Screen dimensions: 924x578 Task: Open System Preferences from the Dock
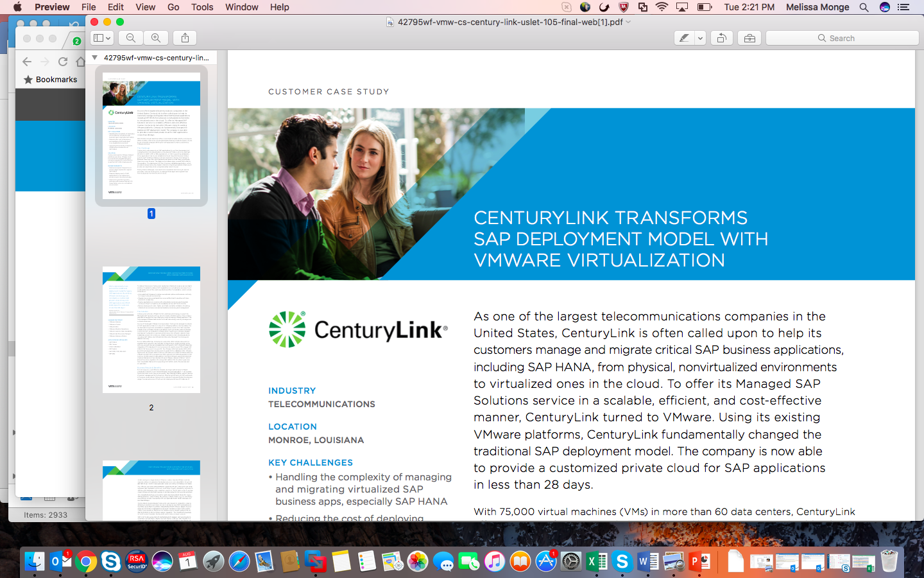[571, 561]
